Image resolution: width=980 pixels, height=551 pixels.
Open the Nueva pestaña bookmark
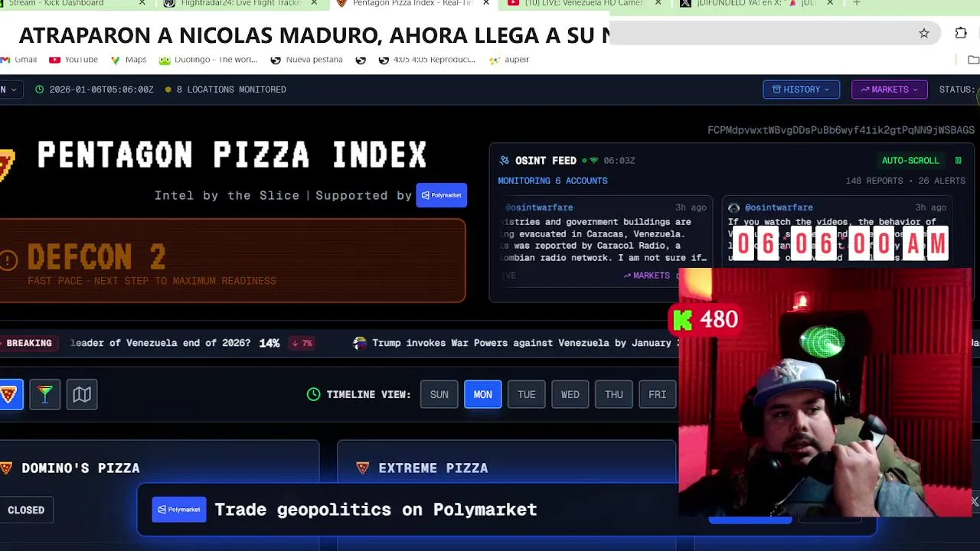(x=306, y=60)
